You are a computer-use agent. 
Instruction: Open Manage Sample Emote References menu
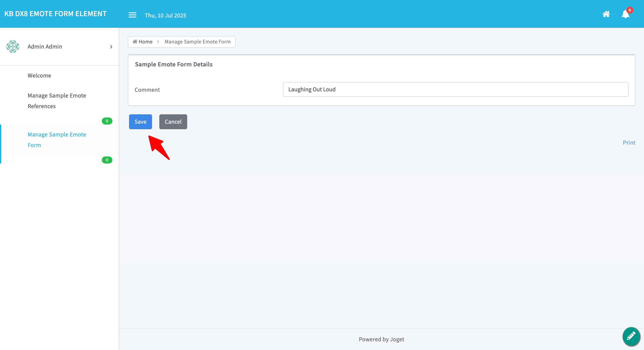pos(57,101)
